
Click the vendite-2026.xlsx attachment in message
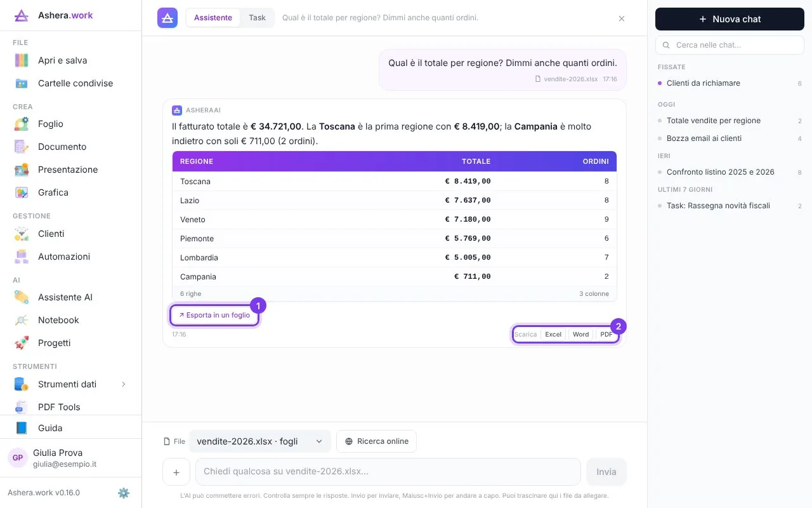[x=566, y=79]
